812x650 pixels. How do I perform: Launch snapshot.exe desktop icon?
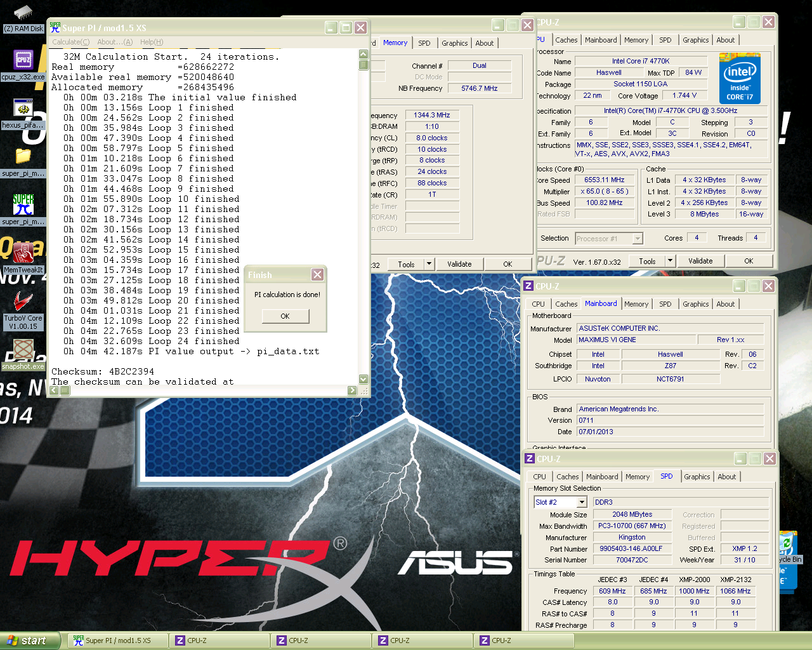[x=23, y=355]
